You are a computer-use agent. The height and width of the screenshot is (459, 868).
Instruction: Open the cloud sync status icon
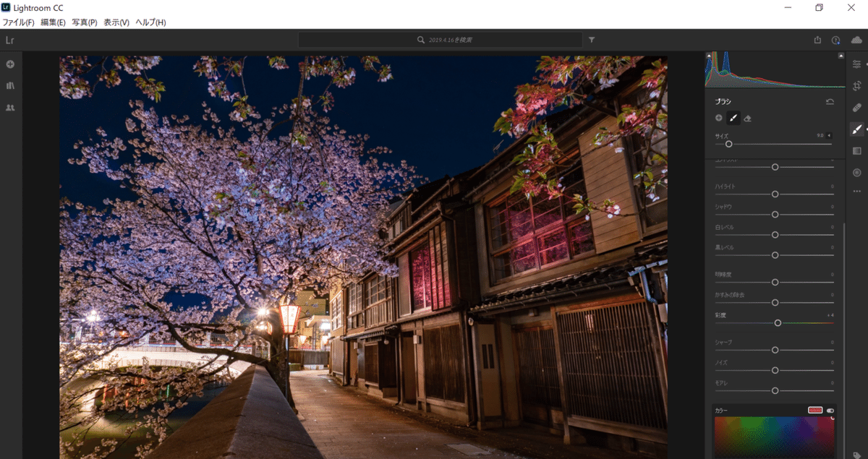857,40
